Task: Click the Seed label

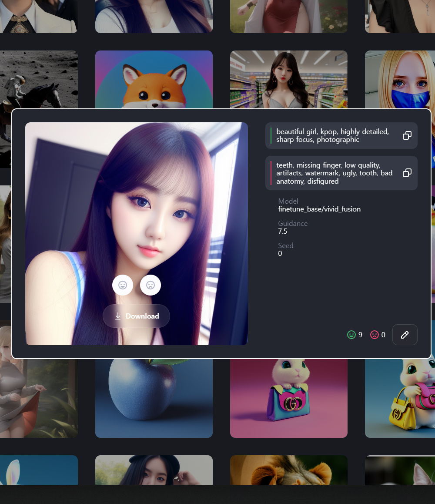Action: tap(286, 245)
